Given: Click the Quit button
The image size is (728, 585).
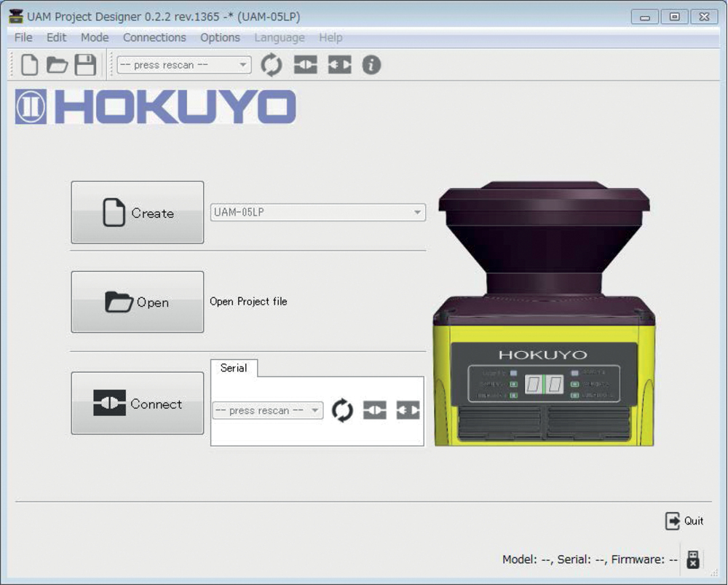Looking at the screenshot, I should click(x=684, y=521).
